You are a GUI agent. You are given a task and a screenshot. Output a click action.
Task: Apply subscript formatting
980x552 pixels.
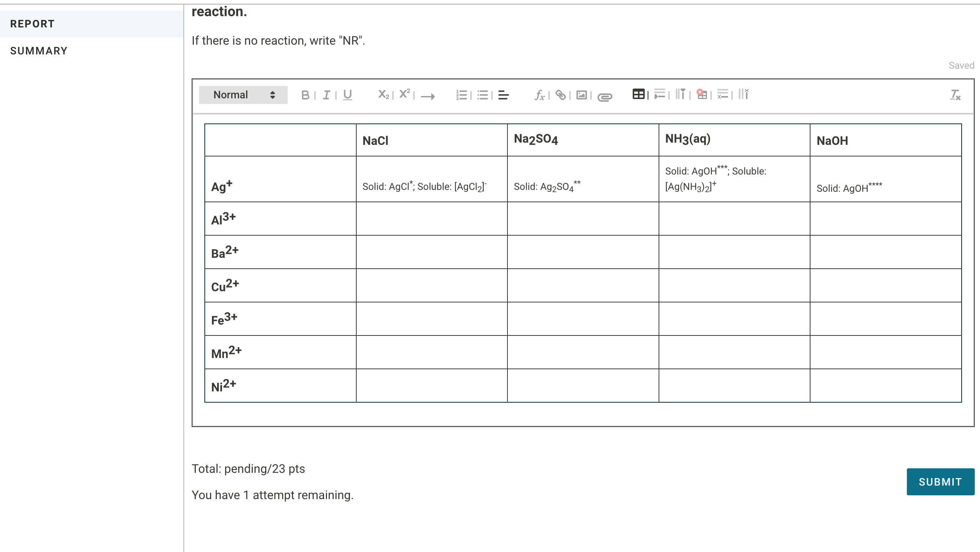coord(383,95)
